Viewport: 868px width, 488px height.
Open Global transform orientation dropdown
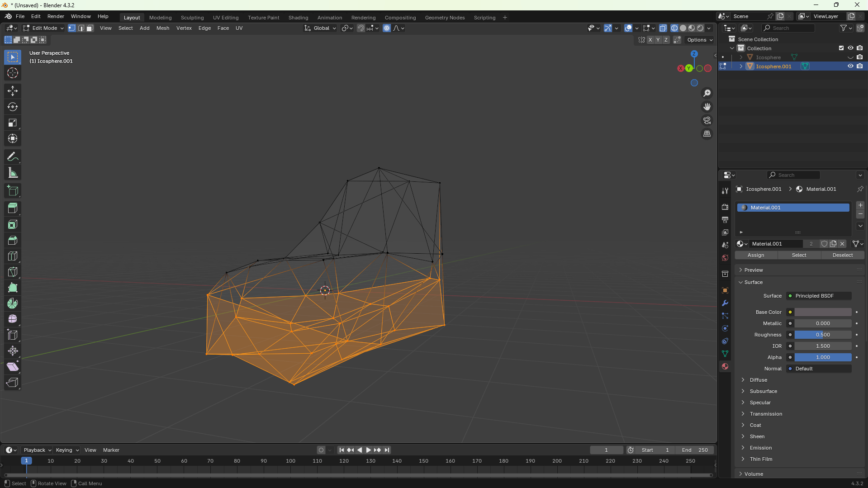pyautogui.click(x=320, y=28)
